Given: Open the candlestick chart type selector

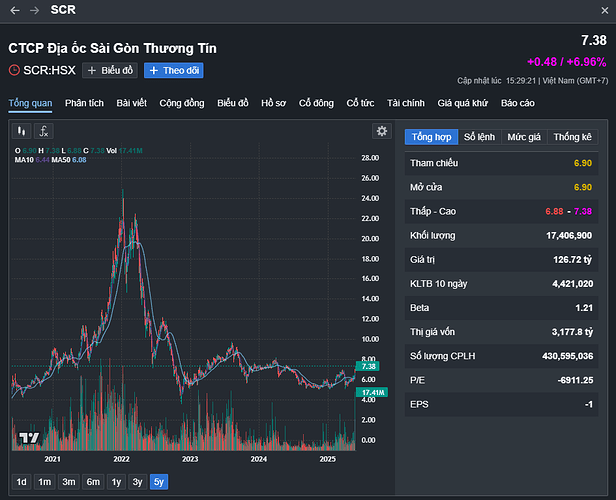Looking at the screenshot, I should (x=21, y=131).
